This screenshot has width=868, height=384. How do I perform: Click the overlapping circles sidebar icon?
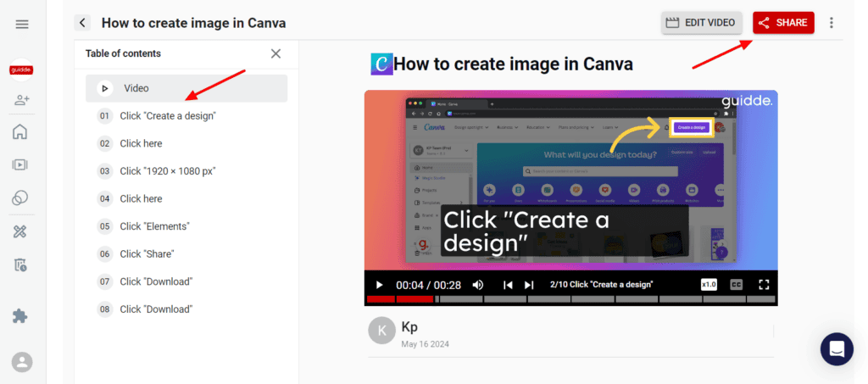click(x=20, y=198)
